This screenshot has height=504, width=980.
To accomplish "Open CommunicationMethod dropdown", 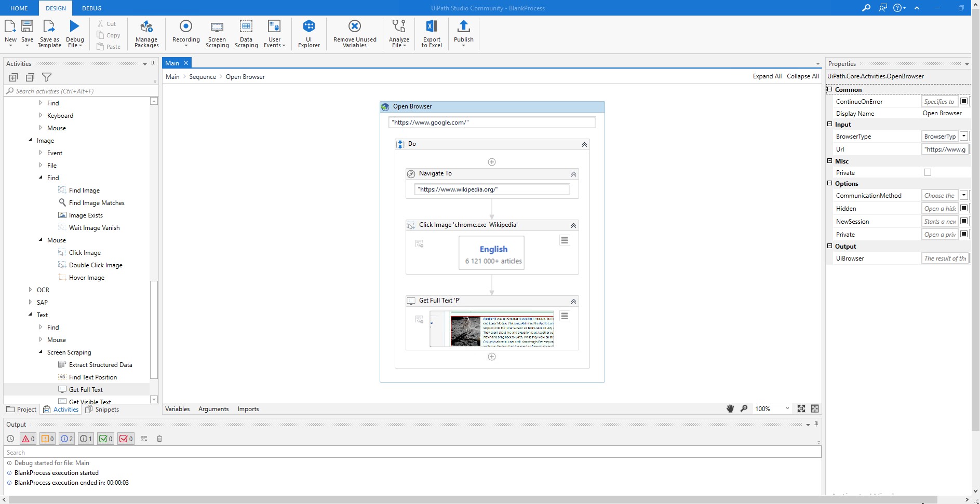I will point(964,195).
